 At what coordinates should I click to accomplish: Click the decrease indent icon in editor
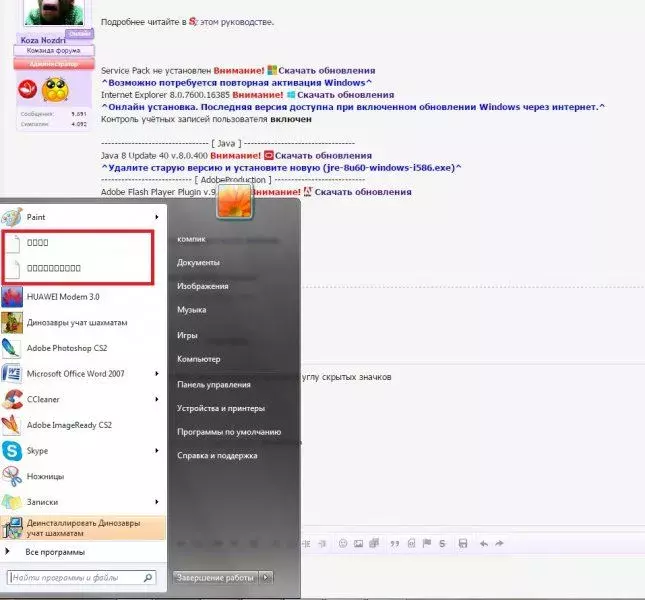(x=306, y=544)
